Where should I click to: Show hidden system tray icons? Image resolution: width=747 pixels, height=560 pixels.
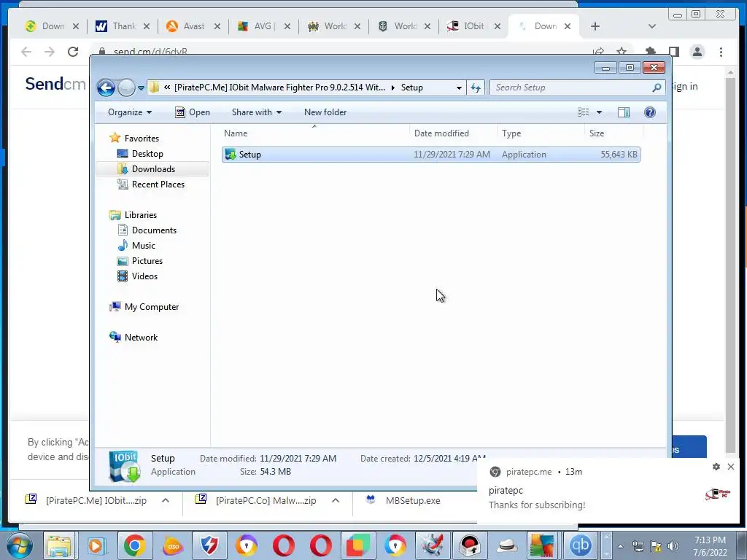tap(620, 546)
